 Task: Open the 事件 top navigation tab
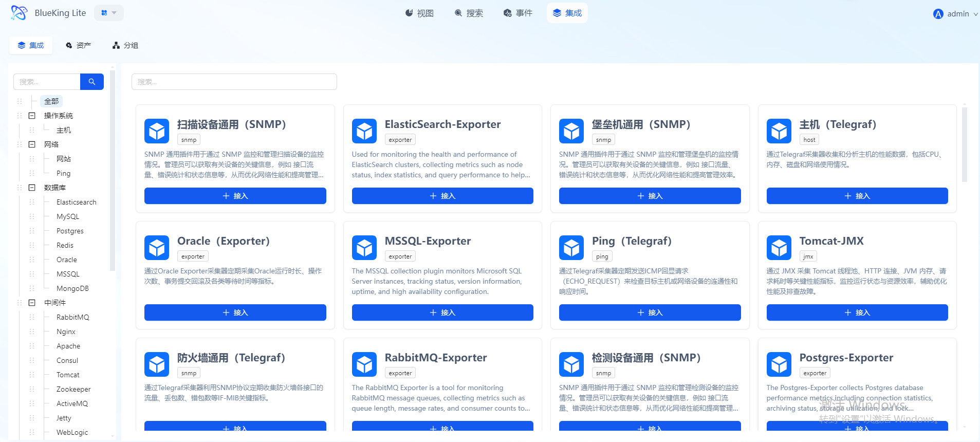click(518, 13)
